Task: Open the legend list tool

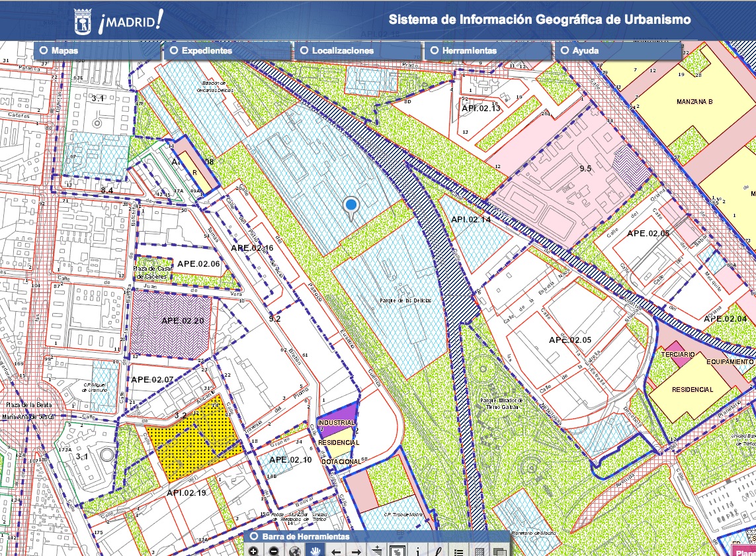Action: (459, 551)
